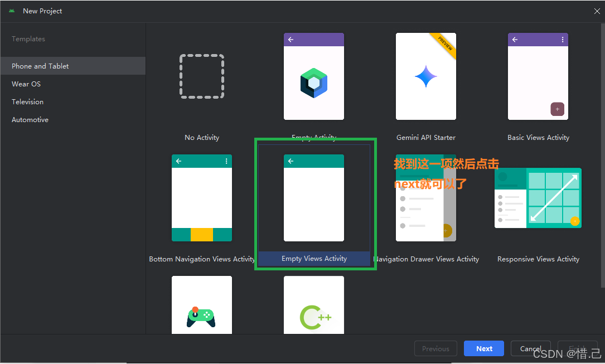The image size is (605, 364).
Task: Click the Basic Views Activity label
Action: tap(538, 138)
